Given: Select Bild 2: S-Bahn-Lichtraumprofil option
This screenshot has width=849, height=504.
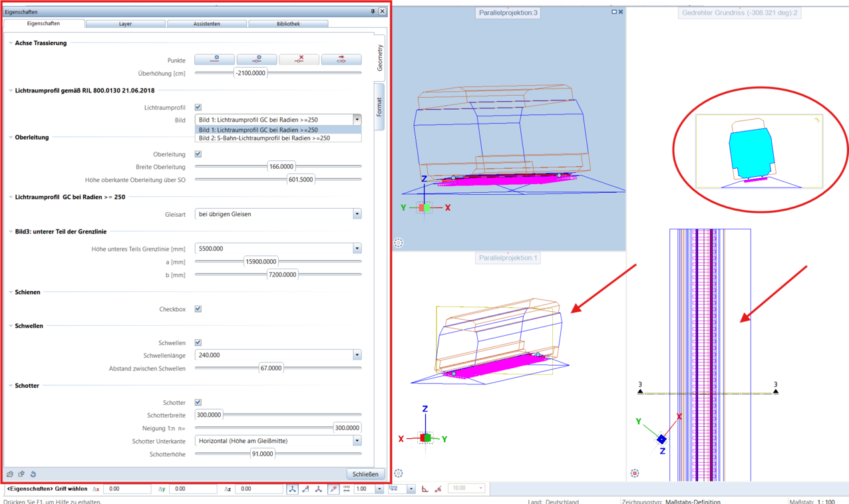Looking at the screenshot, I should point(264,138).
